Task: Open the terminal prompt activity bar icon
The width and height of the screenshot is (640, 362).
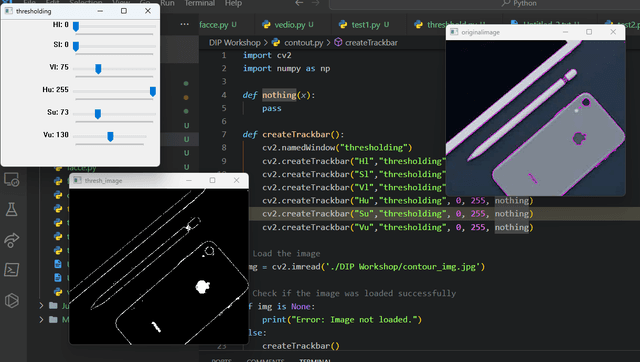Action: click(11, 270)
